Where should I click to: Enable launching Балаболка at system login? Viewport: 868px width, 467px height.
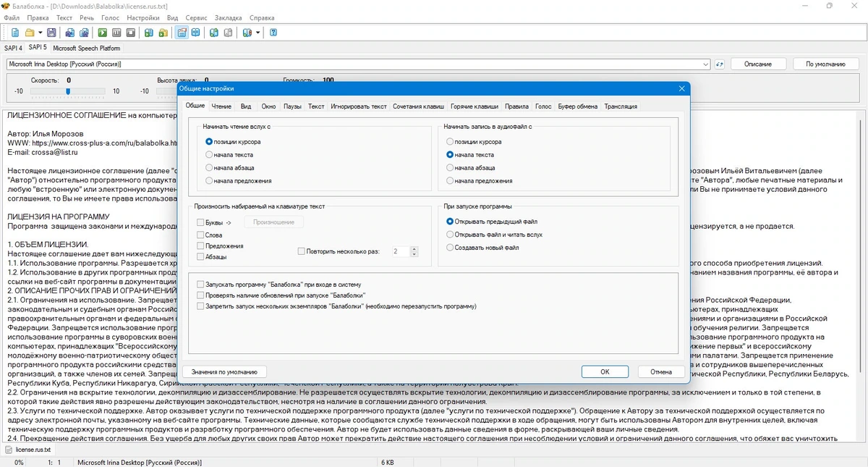tap(200, 285)
